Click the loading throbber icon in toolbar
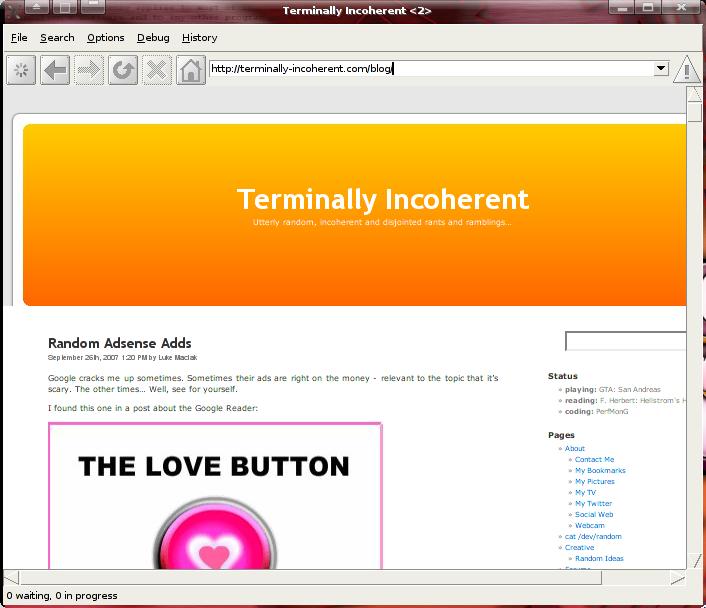Screen dimensions: 706x608 [x=21, y=70]
